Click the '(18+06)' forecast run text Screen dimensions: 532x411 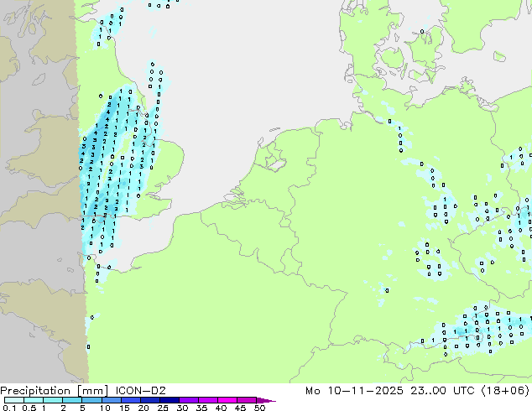pyautogui.click(x=505, y=391)
